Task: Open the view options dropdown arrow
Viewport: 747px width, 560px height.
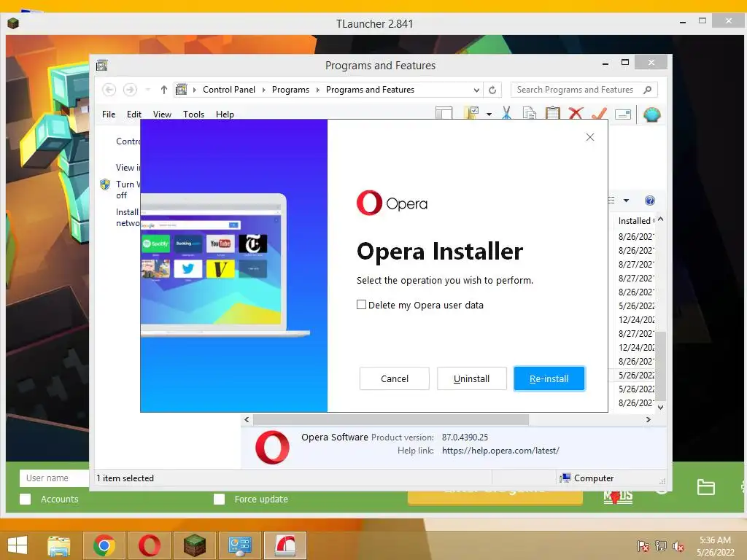Action: click(x=626, y=201)
